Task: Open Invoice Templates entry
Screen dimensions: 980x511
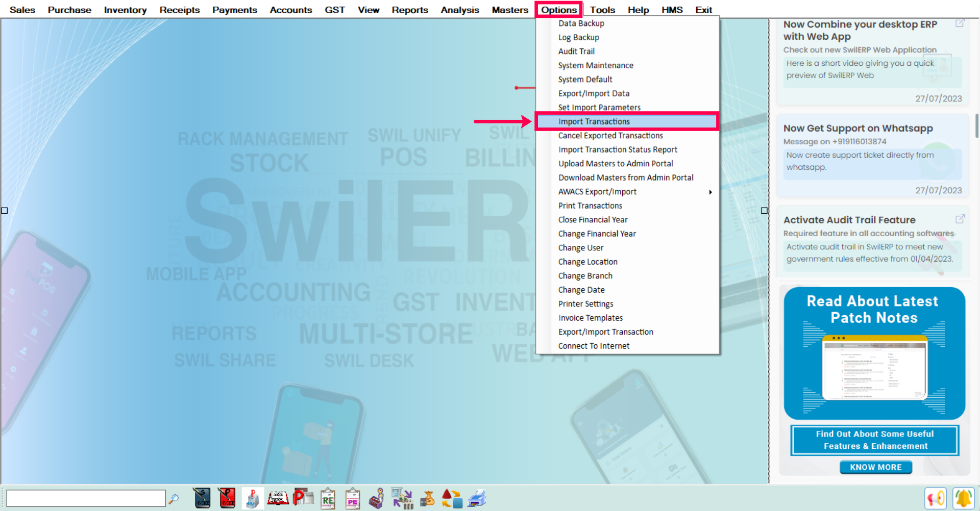Action: pyautogui.click(x=627, y=318)
